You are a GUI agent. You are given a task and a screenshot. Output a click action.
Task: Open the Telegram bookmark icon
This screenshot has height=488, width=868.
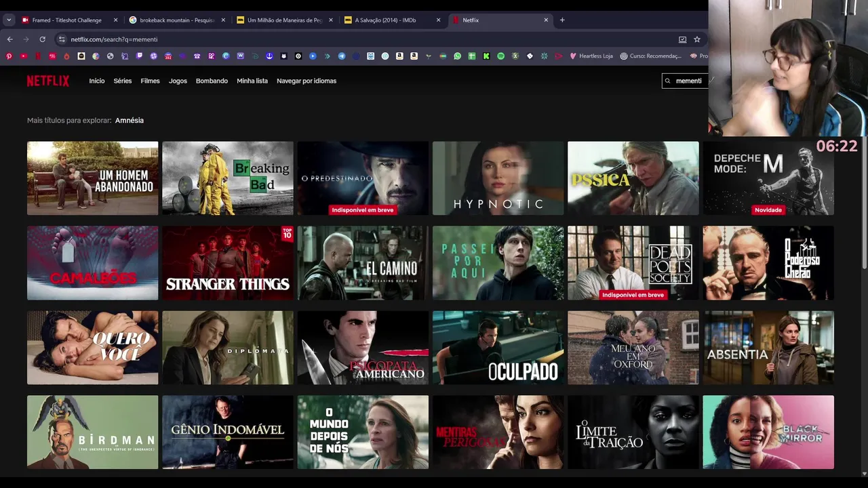[342, 56]
